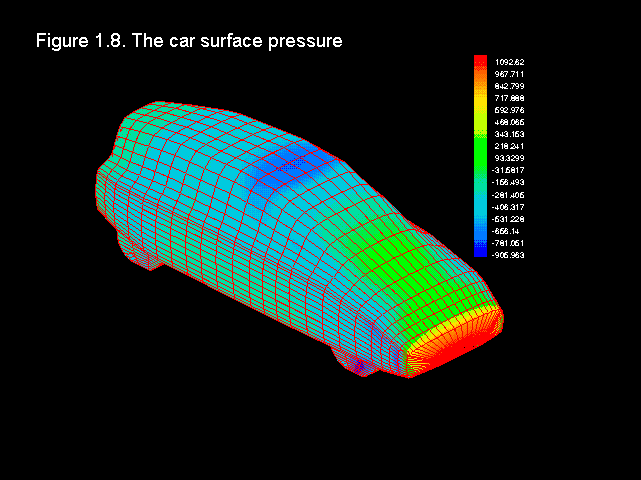Click the dark blue bottom of the legend
The image size is (641, 480).
[480, 254]
